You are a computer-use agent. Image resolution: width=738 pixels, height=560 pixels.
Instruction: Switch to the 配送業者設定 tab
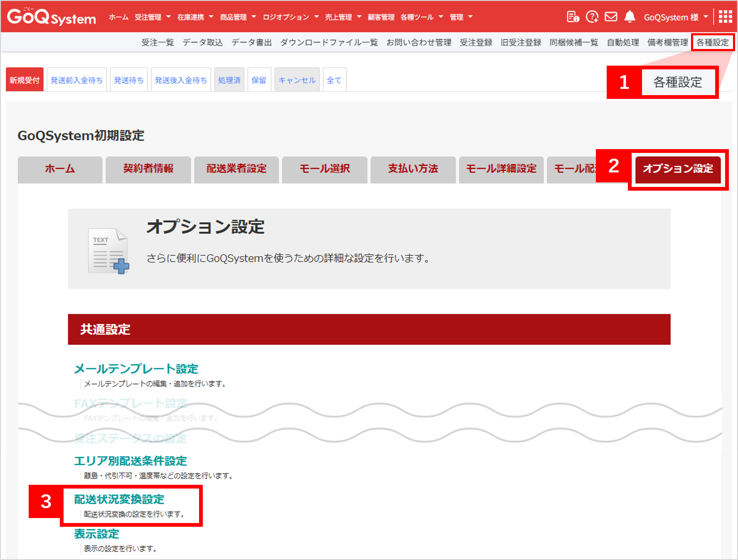click(236, 169)
